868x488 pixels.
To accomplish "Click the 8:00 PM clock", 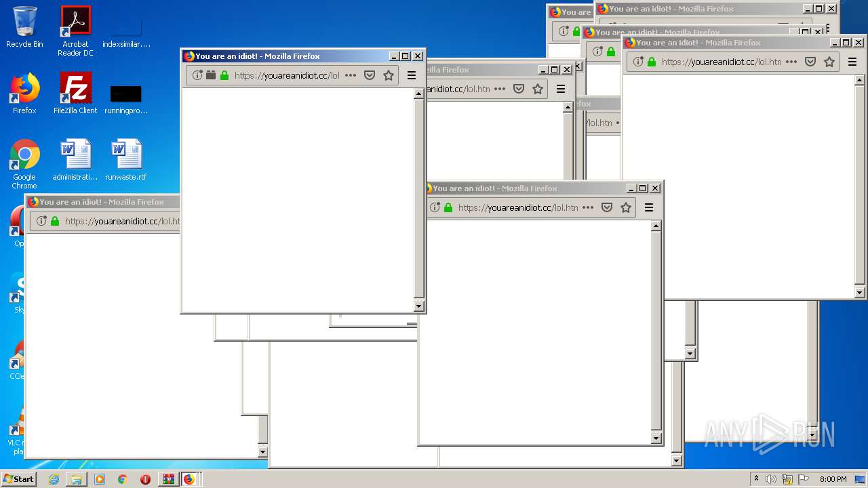I will click(833, 479).
